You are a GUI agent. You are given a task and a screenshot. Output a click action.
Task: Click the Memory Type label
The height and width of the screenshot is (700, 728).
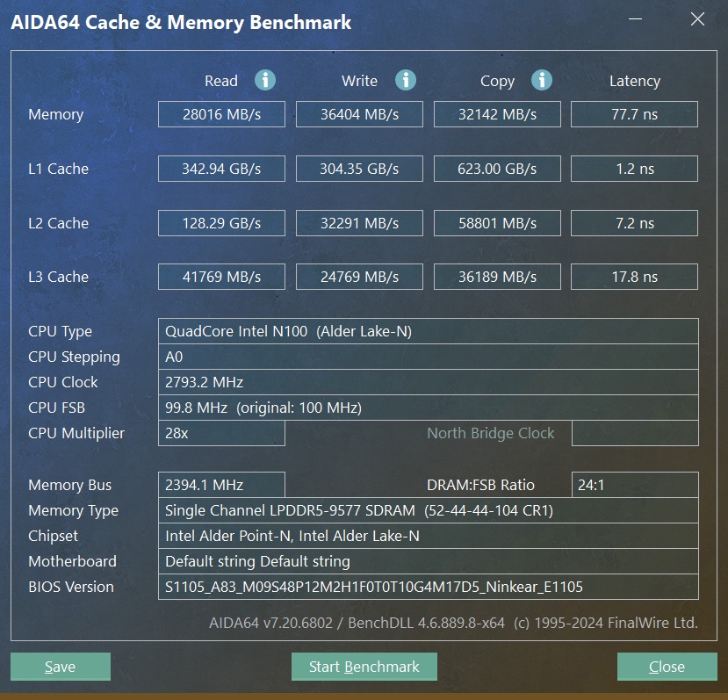click(x=74, y=511)
